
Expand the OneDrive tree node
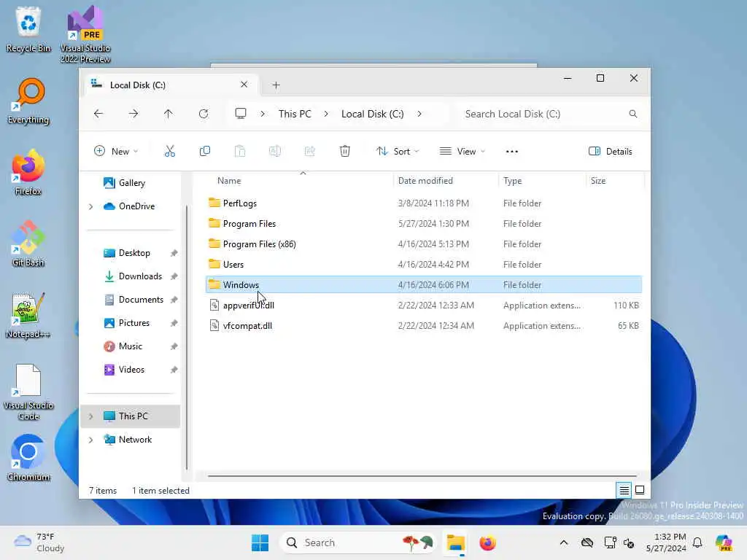[x=91, y=206]
